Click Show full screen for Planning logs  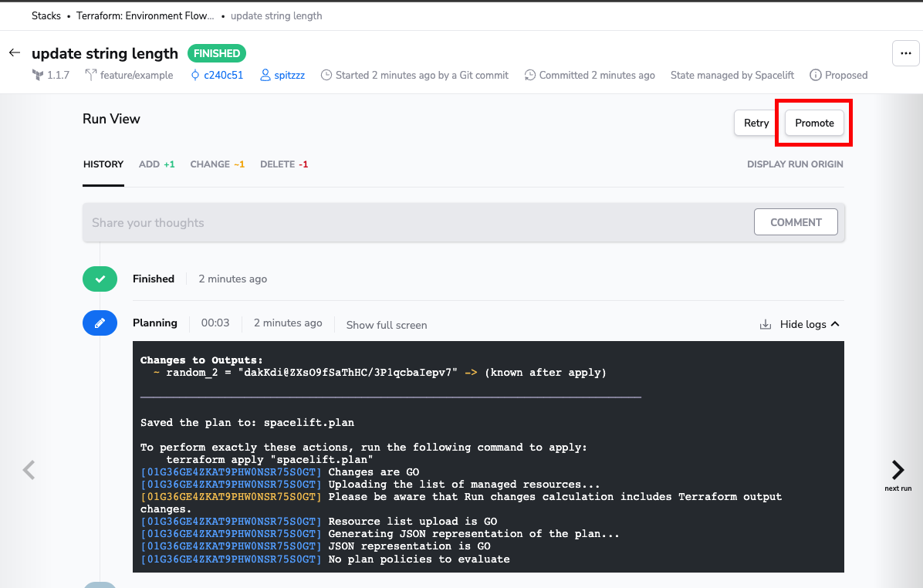386,325
